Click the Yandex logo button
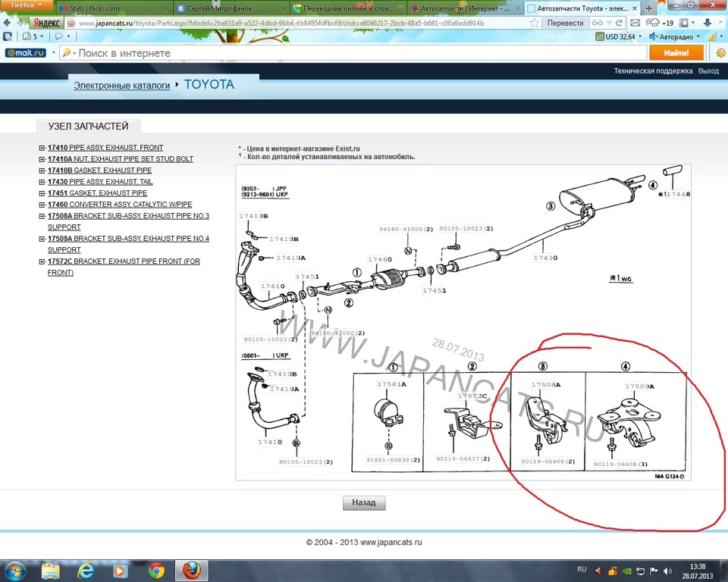 click(46, 23)
